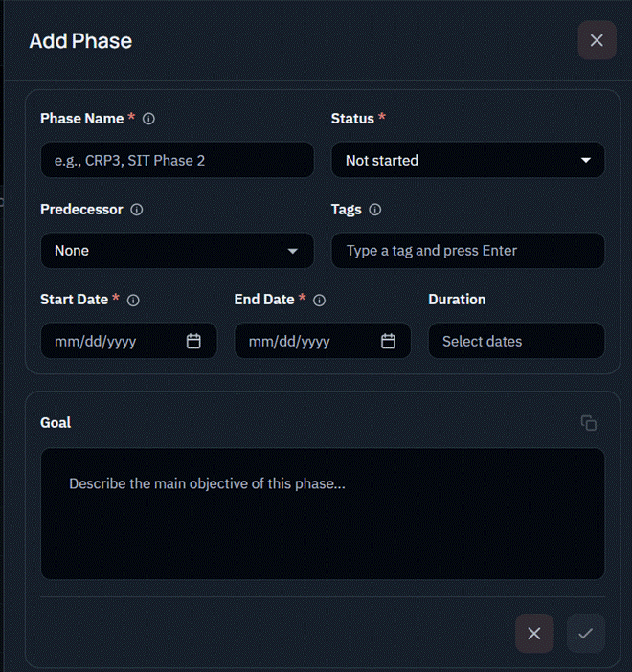Click the Tags input field
Image resolution: width=632 pixels, height=672 pixels.
468,250
